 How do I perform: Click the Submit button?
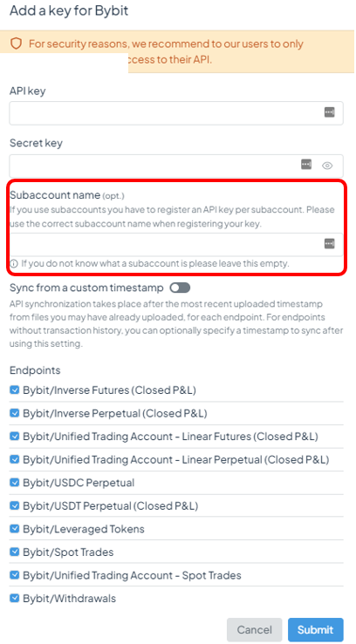pos(315,630)
